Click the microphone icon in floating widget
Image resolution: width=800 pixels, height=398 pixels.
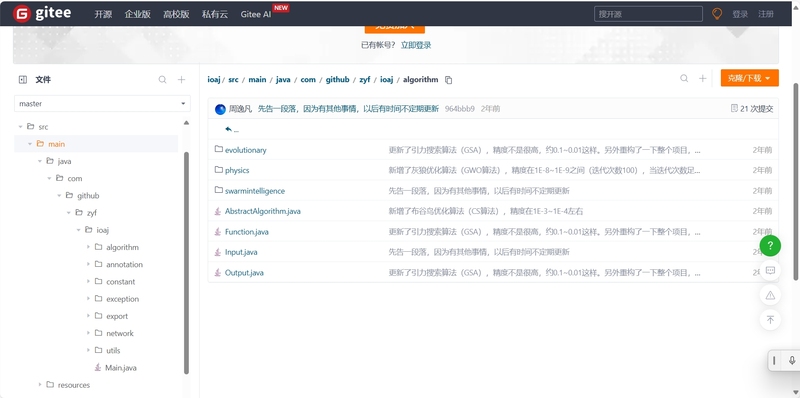coord(792,361)
